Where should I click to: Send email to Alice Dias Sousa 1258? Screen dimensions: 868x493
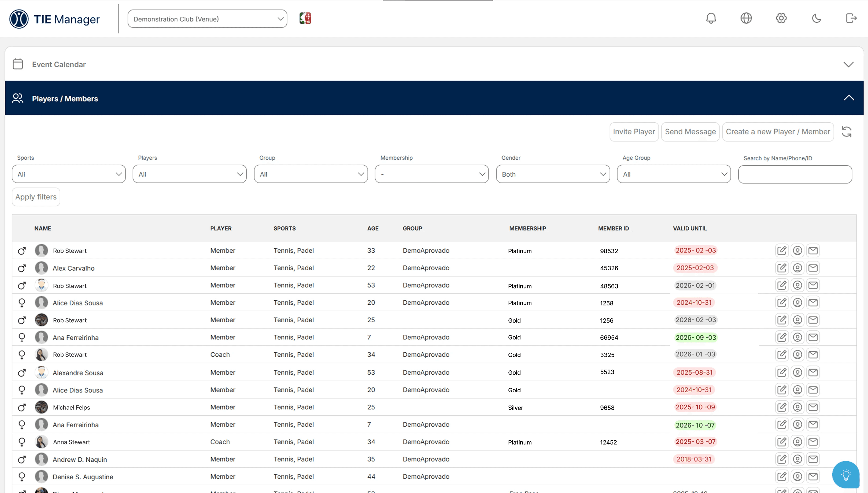pyautogui.click(x=813, y=303)
